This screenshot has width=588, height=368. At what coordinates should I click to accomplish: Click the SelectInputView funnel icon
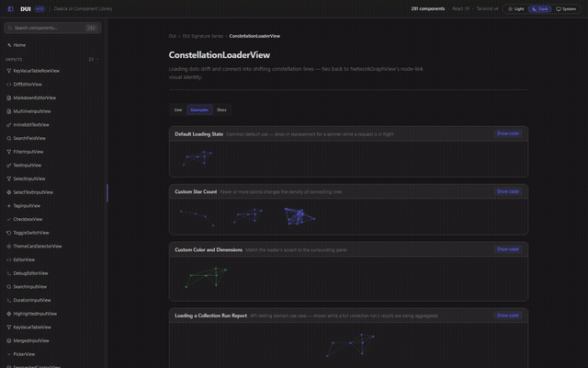pos(8,178)
